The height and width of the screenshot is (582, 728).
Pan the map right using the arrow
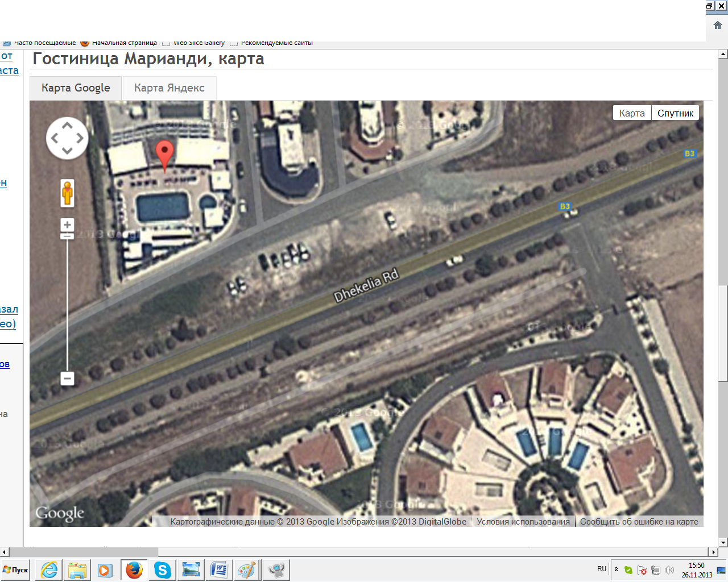click(80, 138)
